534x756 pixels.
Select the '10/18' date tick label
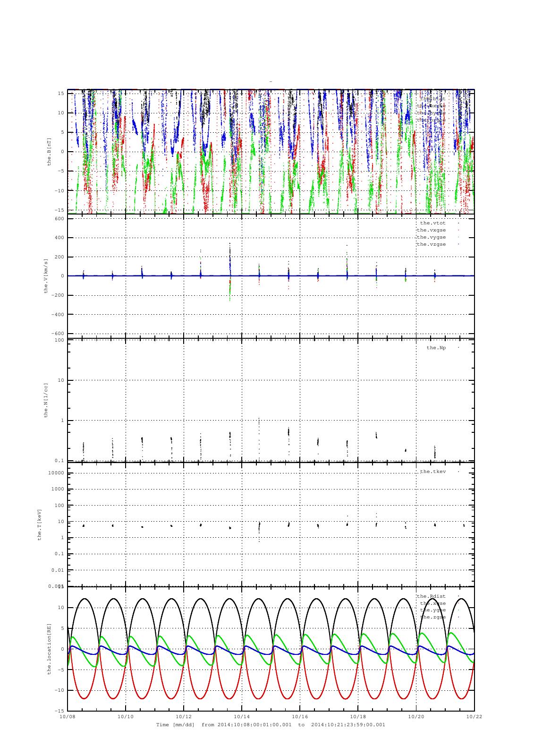click(x=358, y=716)
